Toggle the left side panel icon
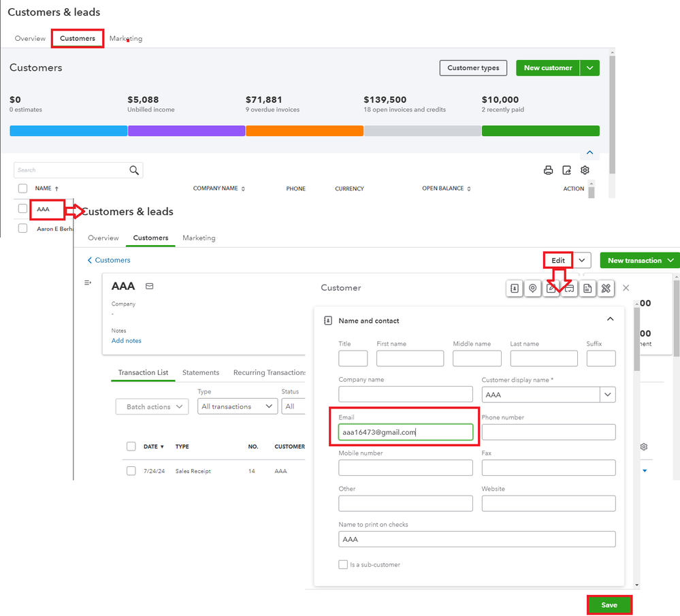 [x=88, y=283]
